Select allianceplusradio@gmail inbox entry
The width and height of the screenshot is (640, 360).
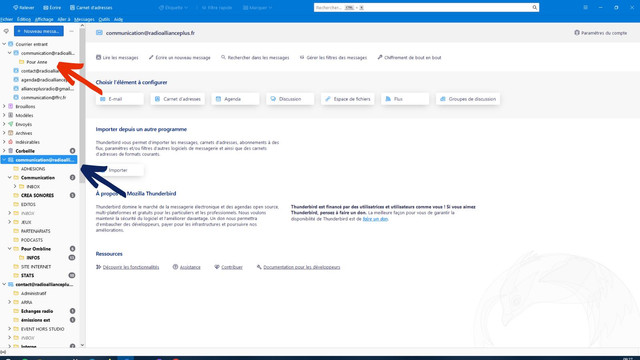[x=44, y=89]
